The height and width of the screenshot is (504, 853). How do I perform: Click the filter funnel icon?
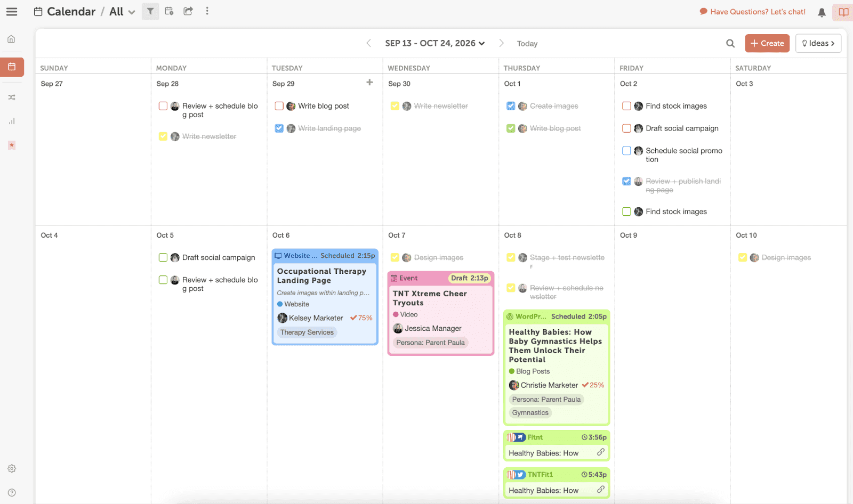(150, 11)
